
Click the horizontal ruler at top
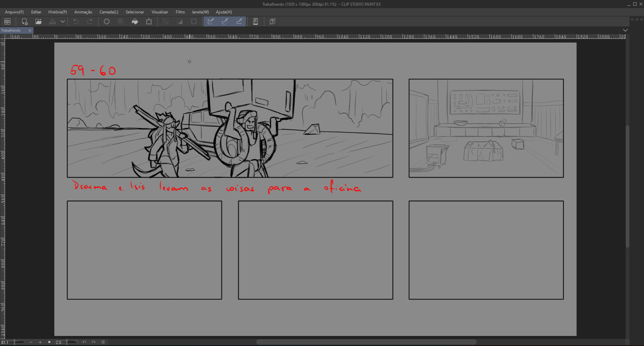point(315,37)
